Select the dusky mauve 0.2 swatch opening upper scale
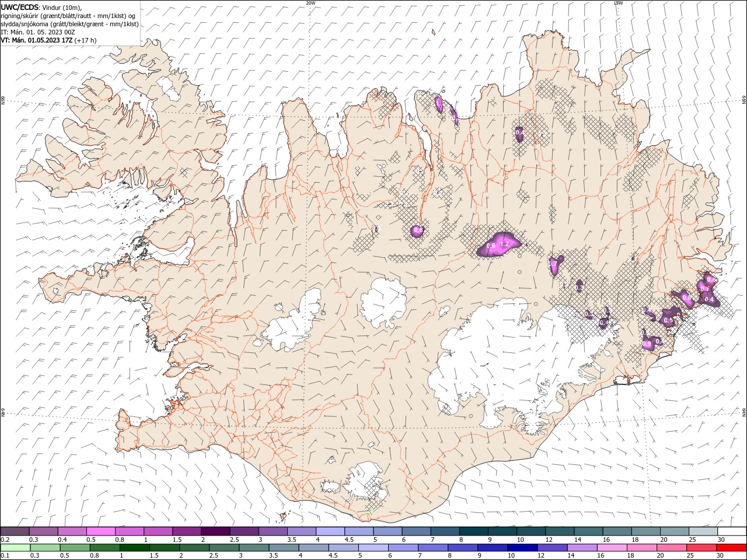 15,531
